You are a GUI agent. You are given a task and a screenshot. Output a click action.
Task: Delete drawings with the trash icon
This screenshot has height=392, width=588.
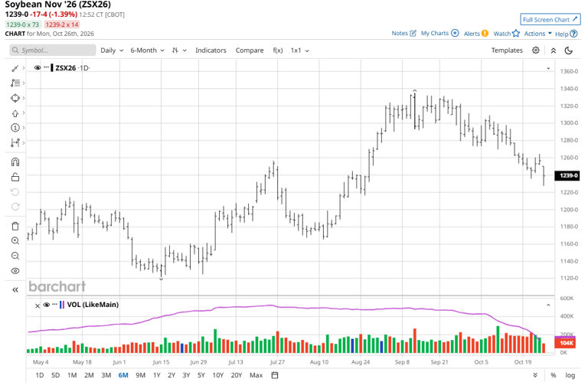(x=15, y=226)
